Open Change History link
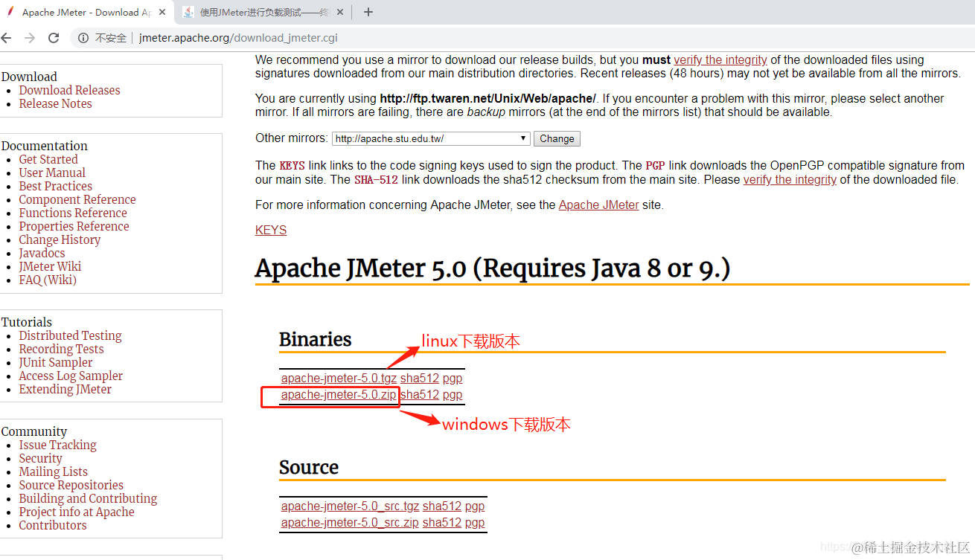 pyautogui.click(x=60, y=239)
